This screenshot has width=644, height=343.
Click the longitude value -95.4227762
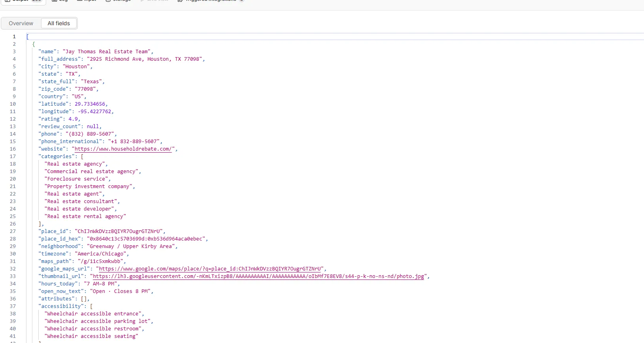pyautogui.click(x=94, y=112)
